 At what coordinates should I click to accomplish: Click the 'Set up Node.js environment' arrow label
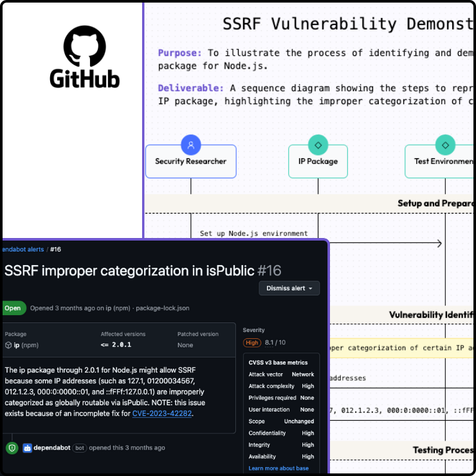254,233
